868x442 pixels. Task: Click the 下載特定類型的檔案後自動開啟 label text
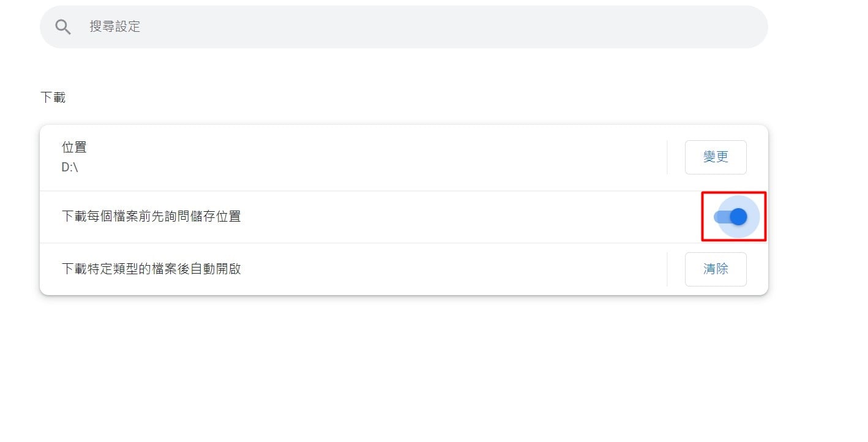point(151,269)
